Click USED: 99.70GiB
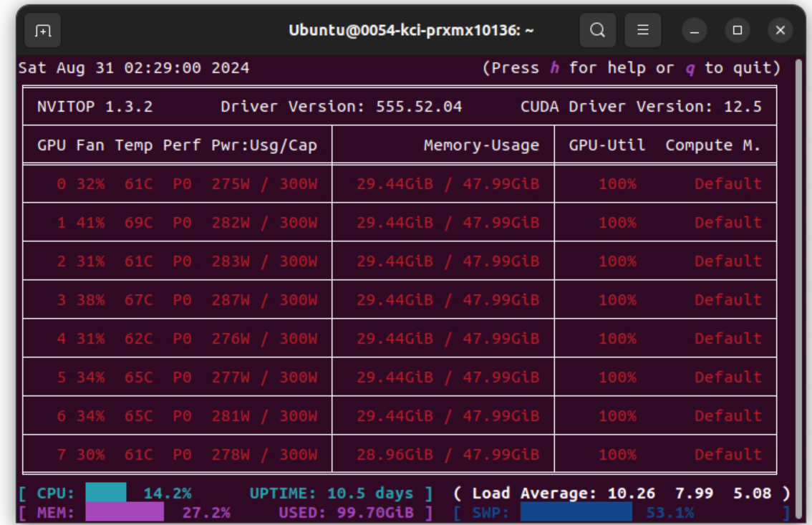The width and height of the screenshot is (812, 525). tap(346, 513)
